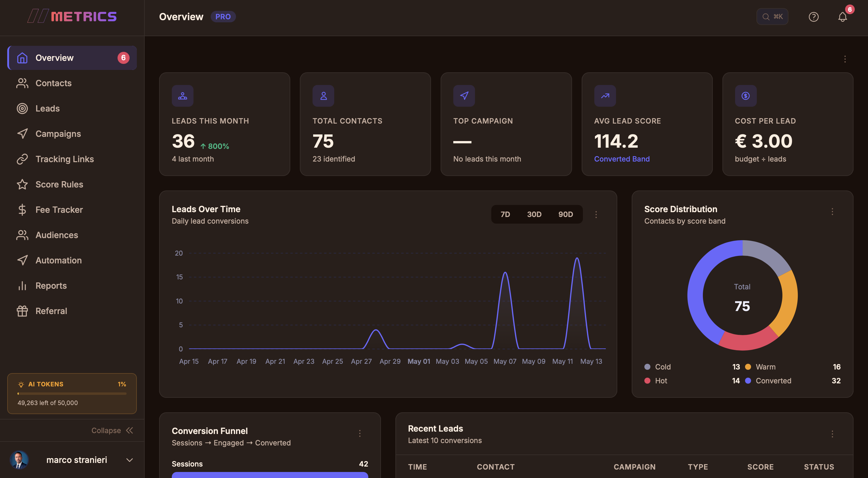The image size is (868, 478).
Task: Click the Leads This Month card icon
Action: 182,96
